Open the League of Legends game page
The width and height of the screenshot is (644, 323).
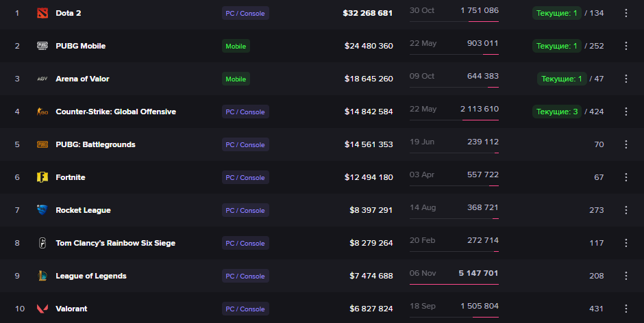coord(90,276)
